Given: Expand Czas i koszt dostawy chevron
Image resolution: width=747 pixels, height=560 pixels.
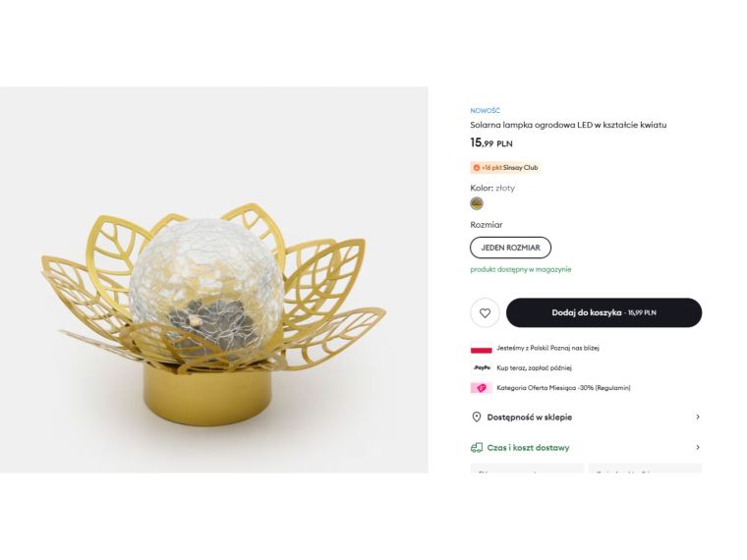Looking at the screenshot, I should click(x=698, y=447).
